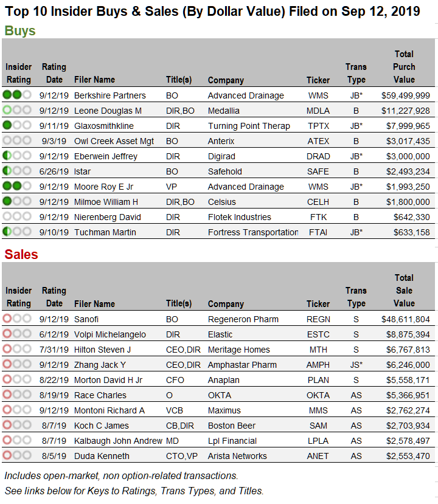Image resolution: width=438 pixels, height=504 pixels.
Task: Click the WMS ticker in the Berkshire Partners row
Action: point(318,95)
